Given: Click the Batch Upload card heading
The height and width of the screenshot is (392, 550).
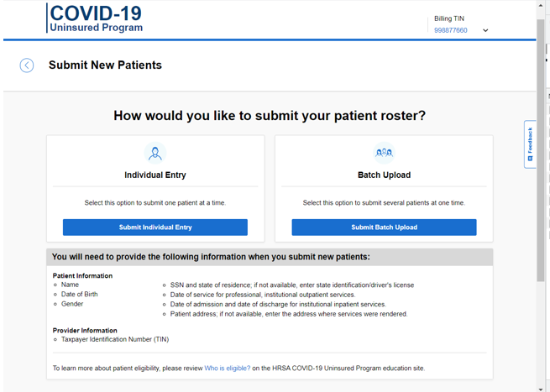Looking at the screenshot, I should (x=384, y=175).
